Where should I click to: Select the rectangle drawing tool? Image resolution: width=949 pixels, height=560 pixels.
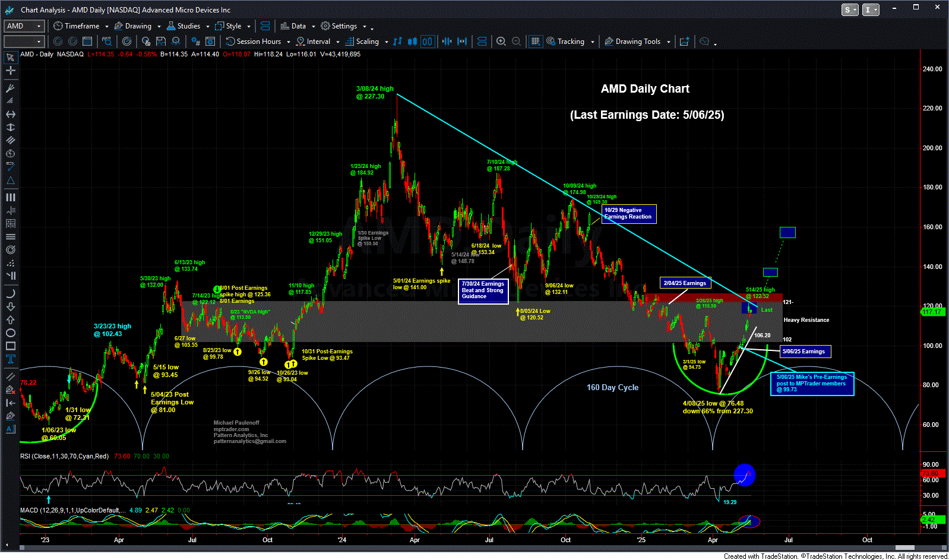10,346
